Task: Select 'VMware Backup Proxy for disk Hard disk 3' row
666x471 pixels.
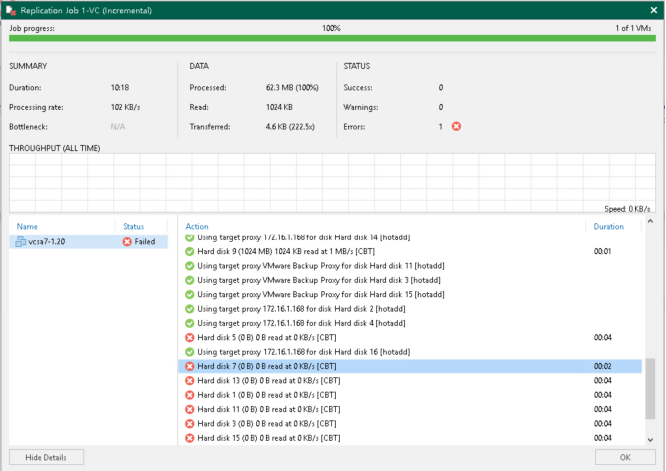Action: click(409, 280)
